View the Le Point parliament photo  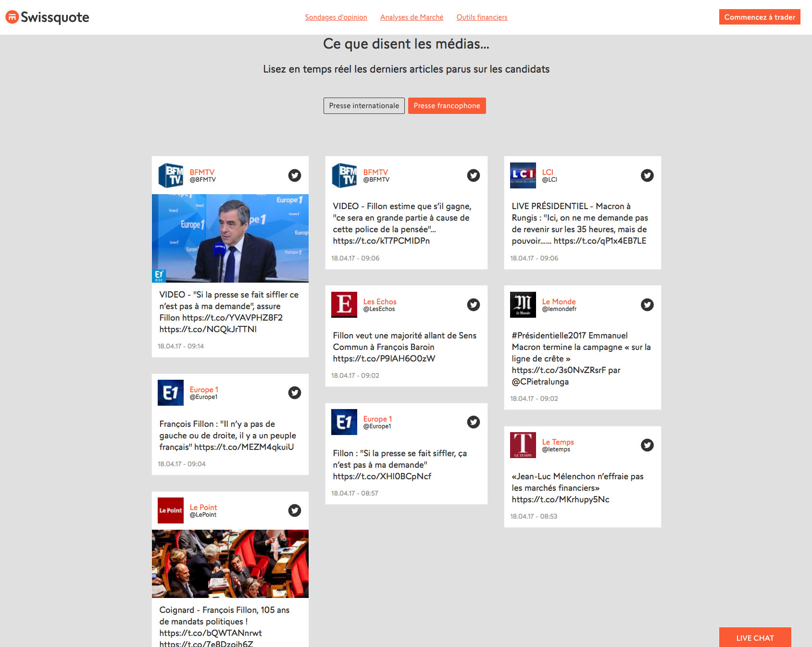[x=230, y=564]
